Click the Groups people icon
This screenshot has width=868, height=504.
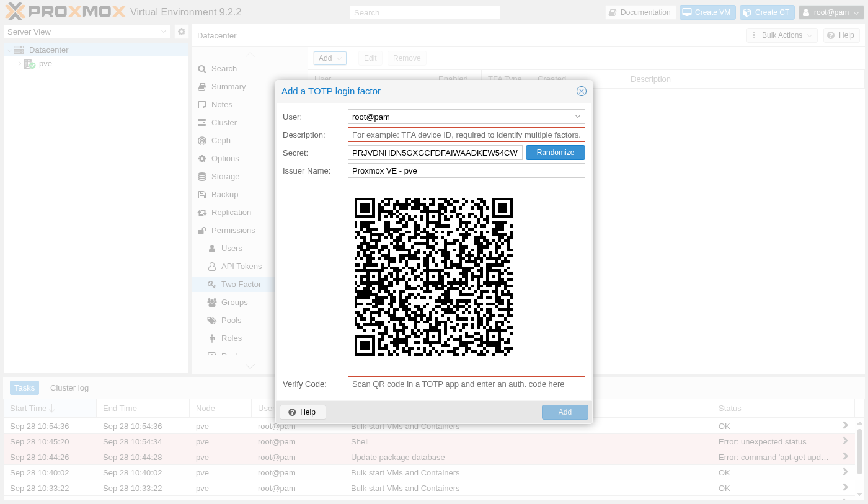[212, 303]
